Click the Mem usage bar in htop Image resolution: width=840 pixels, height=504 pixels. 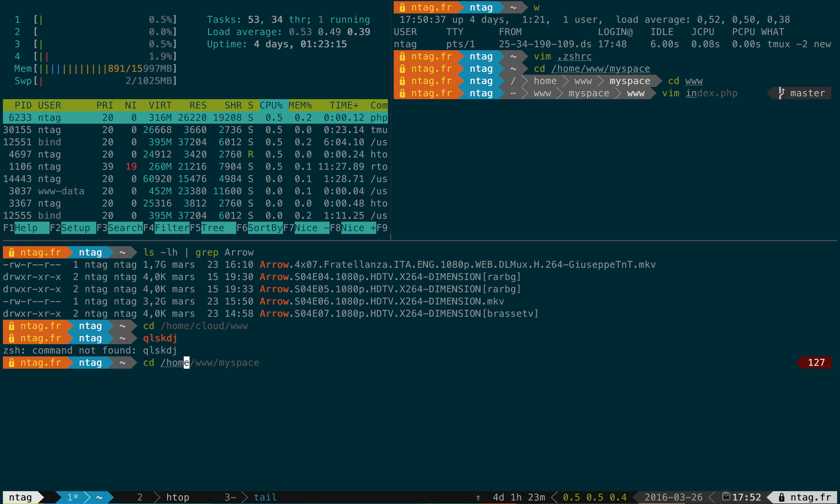pyautogui.click(x=102, y=69)
